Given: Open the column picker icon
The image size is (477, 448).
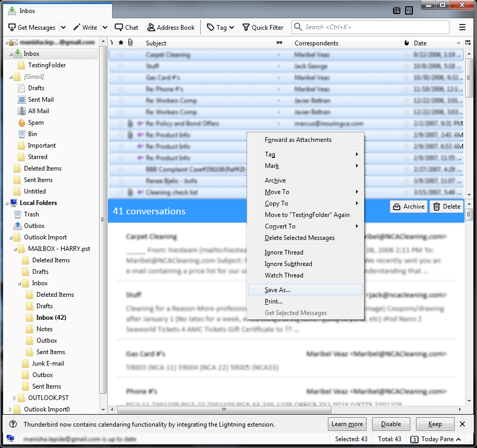Looking at the screenshot, I should 468,43.
